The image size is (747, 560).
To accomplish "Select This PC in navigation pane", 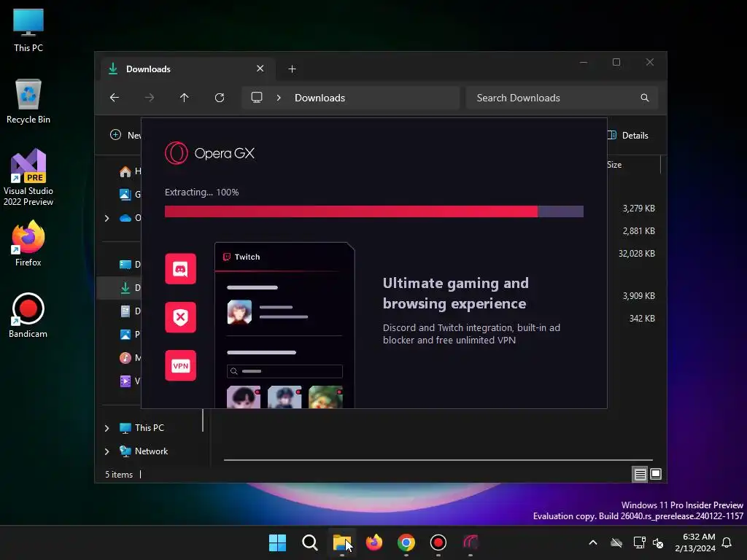I will click(x=142, y=427).
